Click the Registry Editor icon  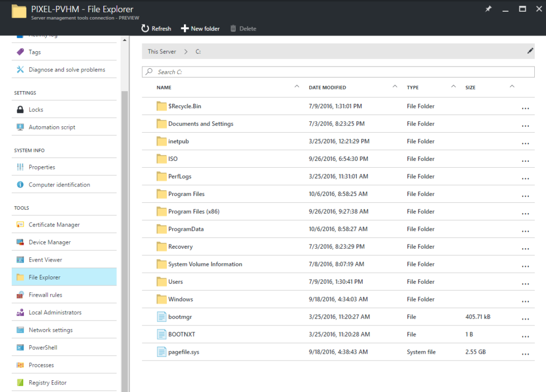[x=20, y=382]
